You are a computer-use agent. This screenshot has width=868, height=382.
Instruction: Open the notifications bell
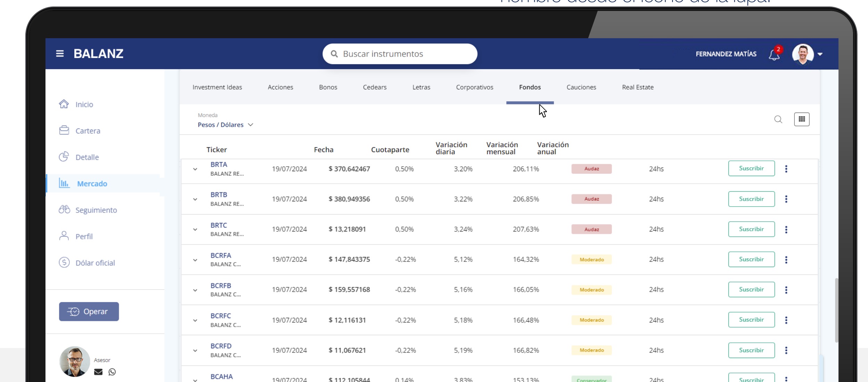774,55
